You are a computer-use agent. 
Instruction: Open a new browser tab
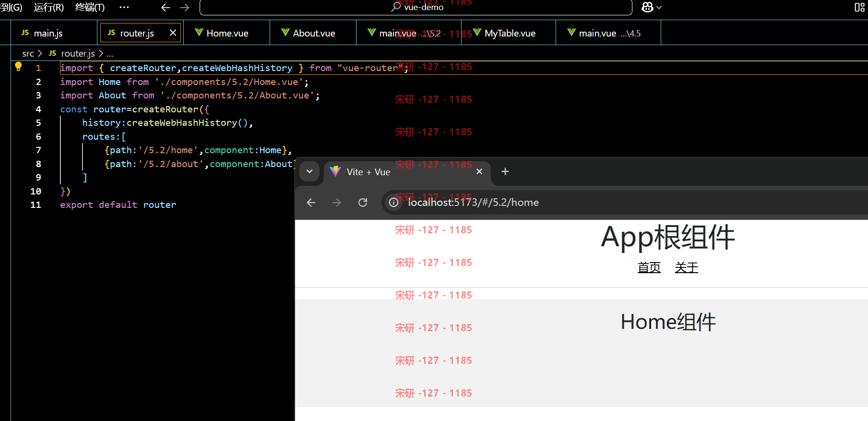(505, 171)
